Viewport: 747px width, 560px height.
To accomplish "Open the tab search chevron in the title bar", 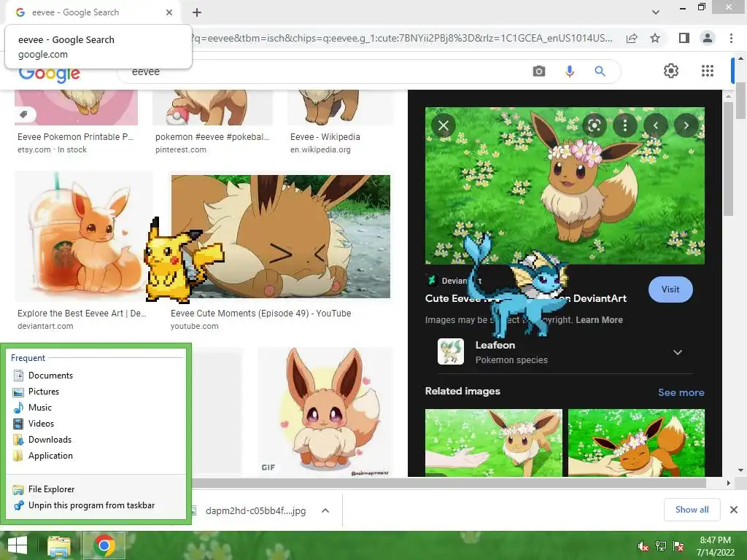I will pyautogui.click(x=656, y=12).
